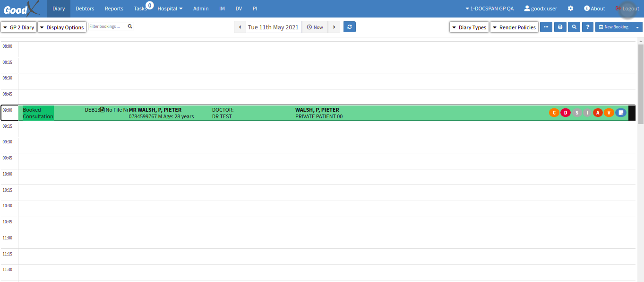
Task: Open the Debtors menu
Action: point(85,9)
